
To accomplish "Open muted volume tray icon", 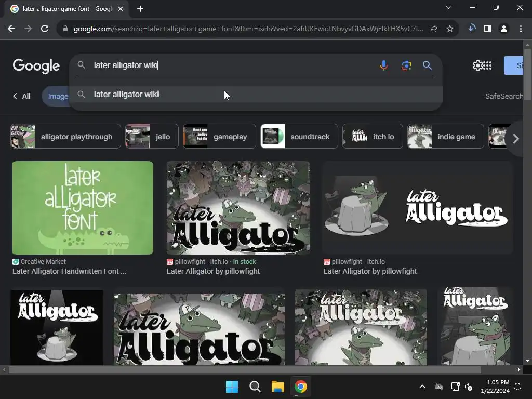I will coord(469,387).
